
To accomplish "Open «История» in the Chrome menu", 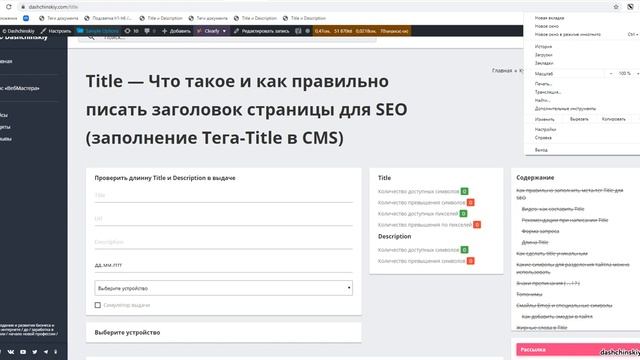I will pos(543,47).
